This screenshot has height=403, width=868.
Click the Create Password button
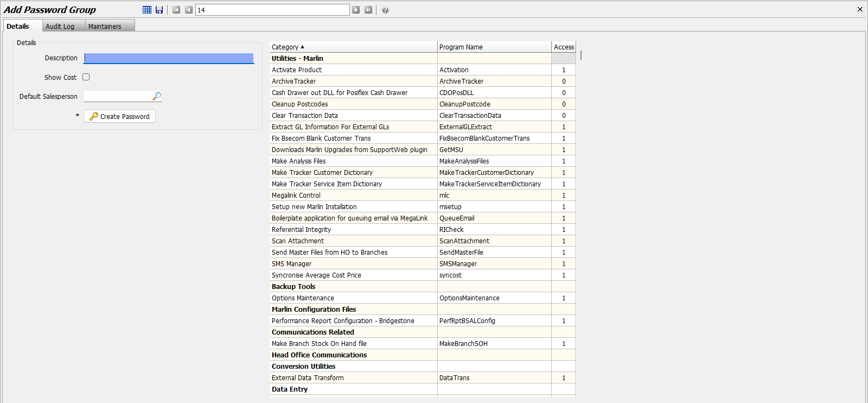click(119, 116)
